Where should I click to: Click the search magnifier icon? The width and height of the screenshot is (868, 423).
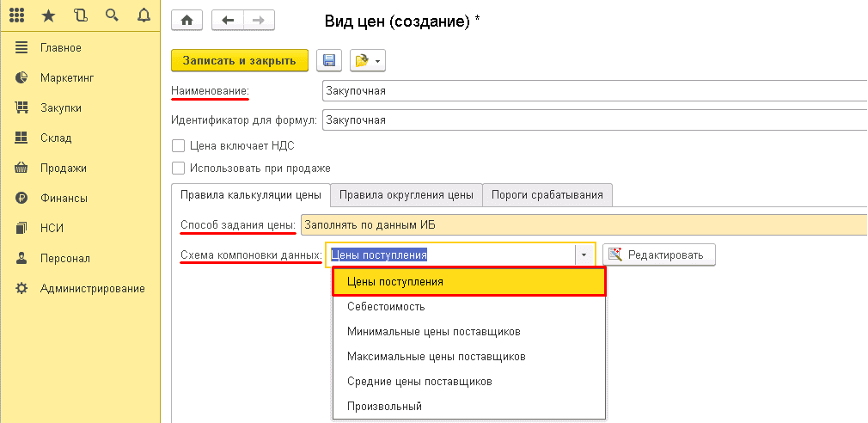111,15
